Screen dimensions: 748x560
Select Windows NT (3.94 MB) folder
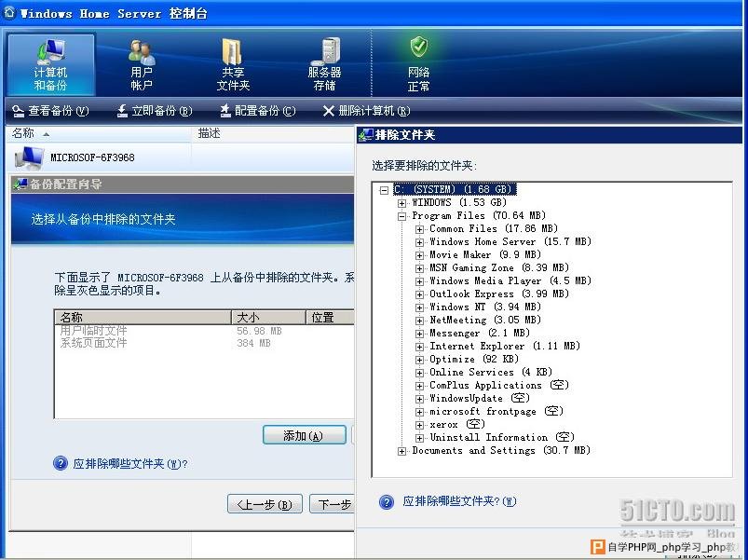click(485, 307)
